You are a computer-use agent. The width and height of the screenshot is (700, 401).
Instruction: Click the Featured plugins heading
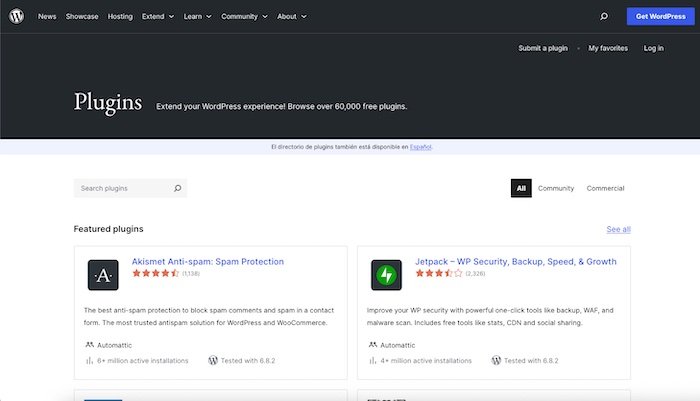click(108, 229)
